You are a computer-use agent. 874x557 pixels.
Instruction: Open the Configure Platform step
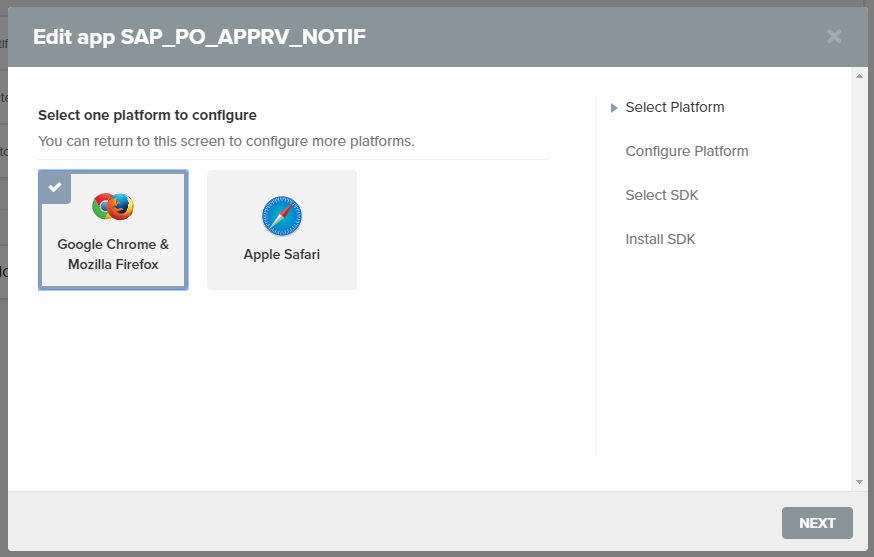tap(686, 151)
